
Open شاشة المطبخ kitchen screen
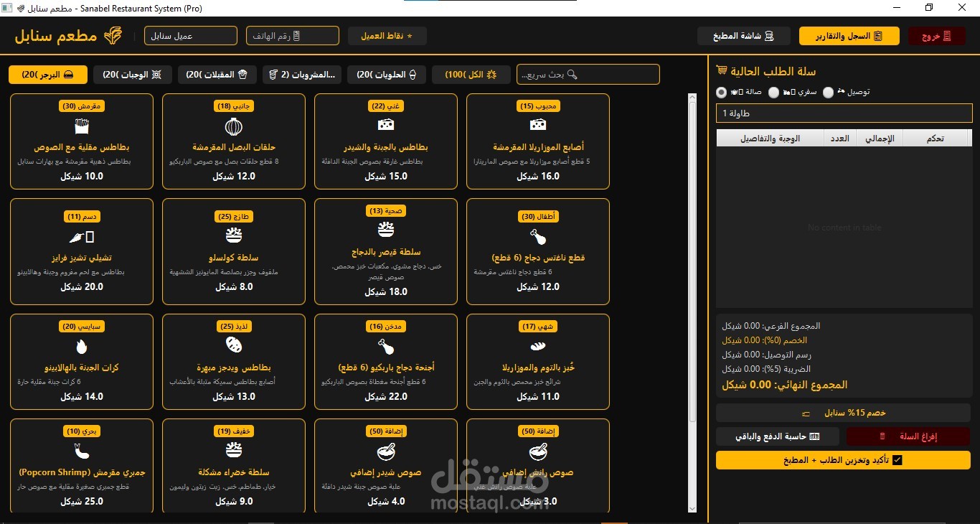coord(744,36)
